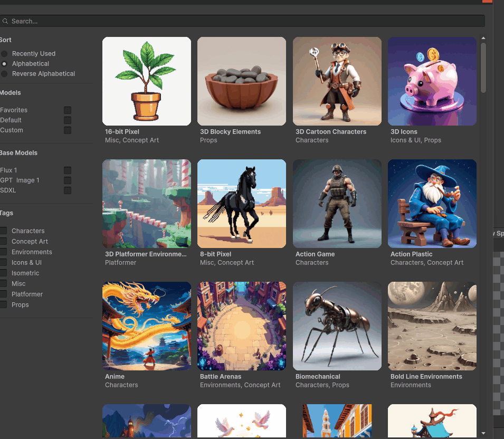
Task: Select the 3D Platformer Environments thumbnail
Action: [x=147, y=204]
